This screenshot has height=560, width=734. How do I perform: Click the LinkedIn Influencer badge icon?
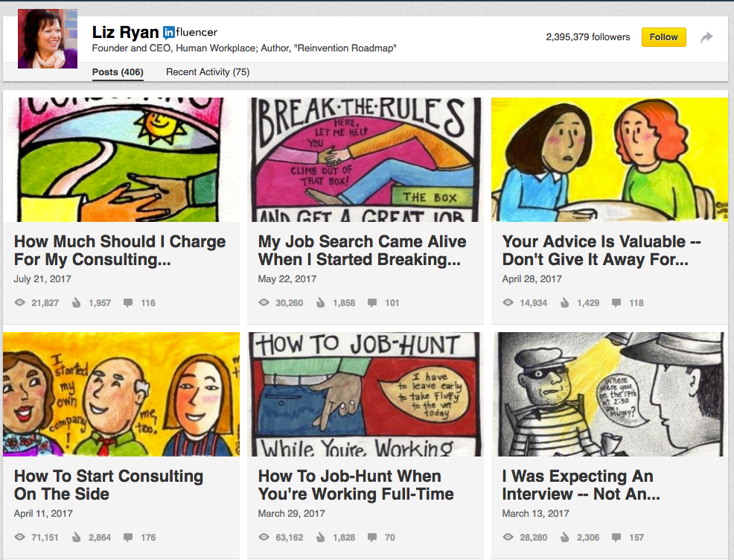pos(169,32)
